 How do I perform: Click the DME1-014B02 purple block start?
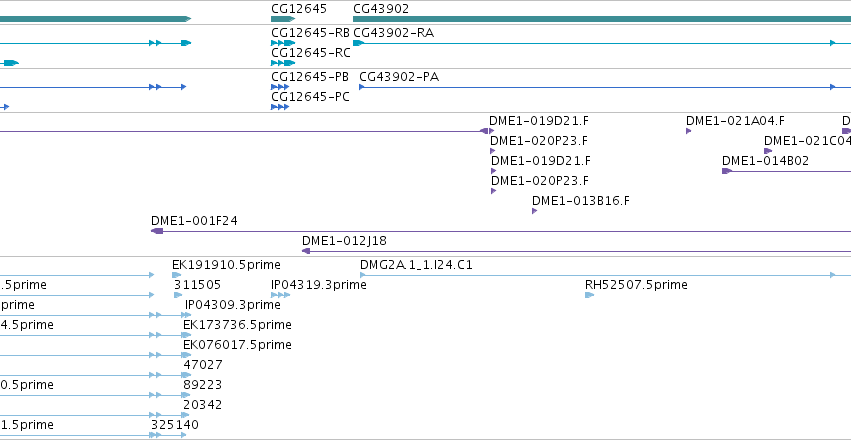[x=727, y=171]
